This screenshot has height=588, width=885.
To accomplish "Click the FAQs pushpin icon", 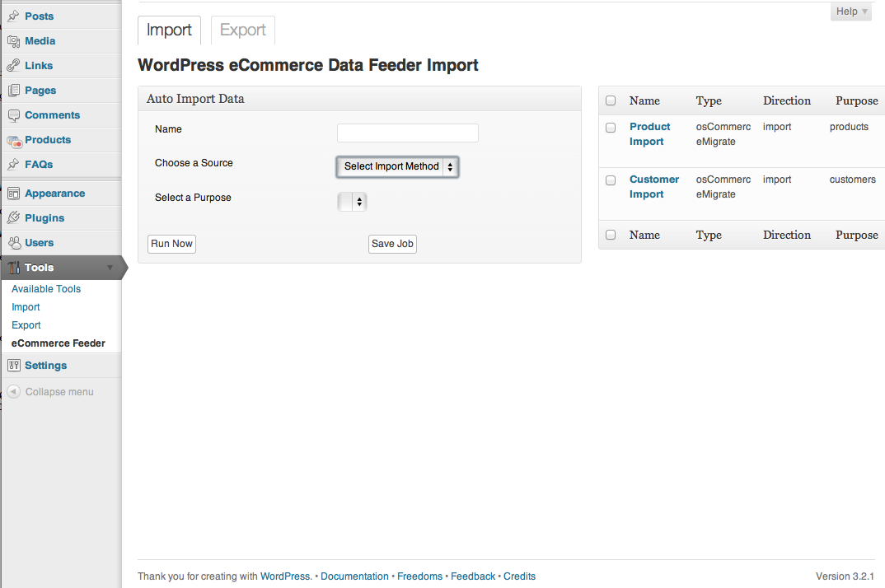I will 13,164.
